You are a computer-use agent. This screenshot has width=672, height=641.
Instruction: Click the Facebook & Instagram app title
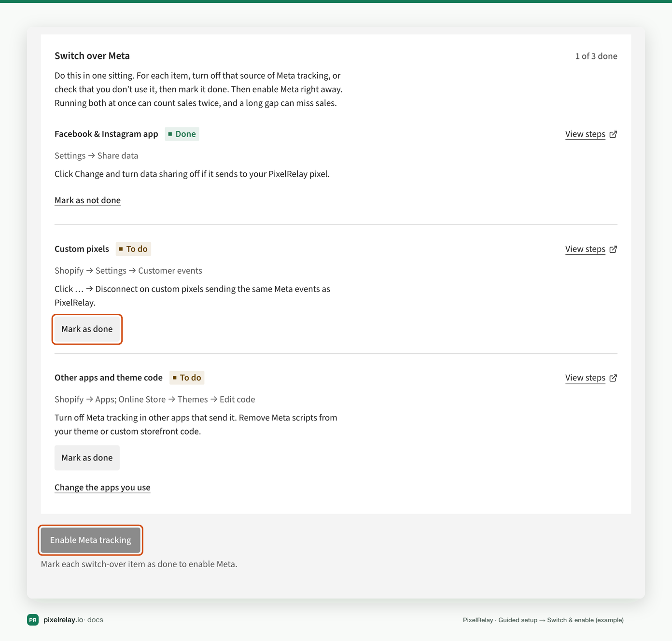coord(106,134)
